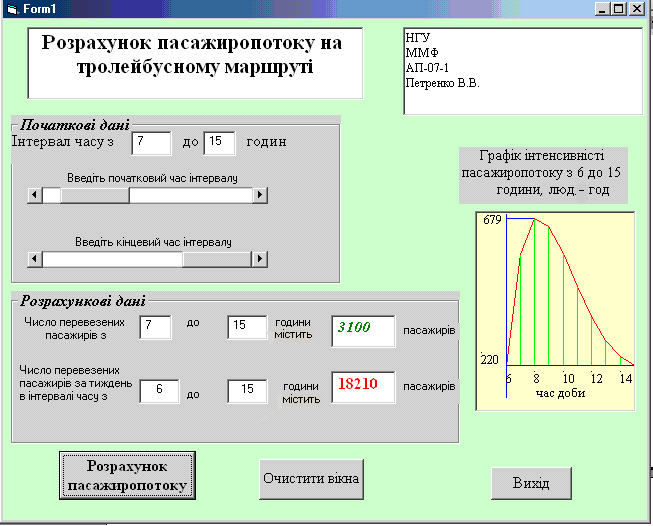Click the Графік інтенсивності пасажиропотоку label
The height and width of the screenshot is (526, 653).
point(543,175)
